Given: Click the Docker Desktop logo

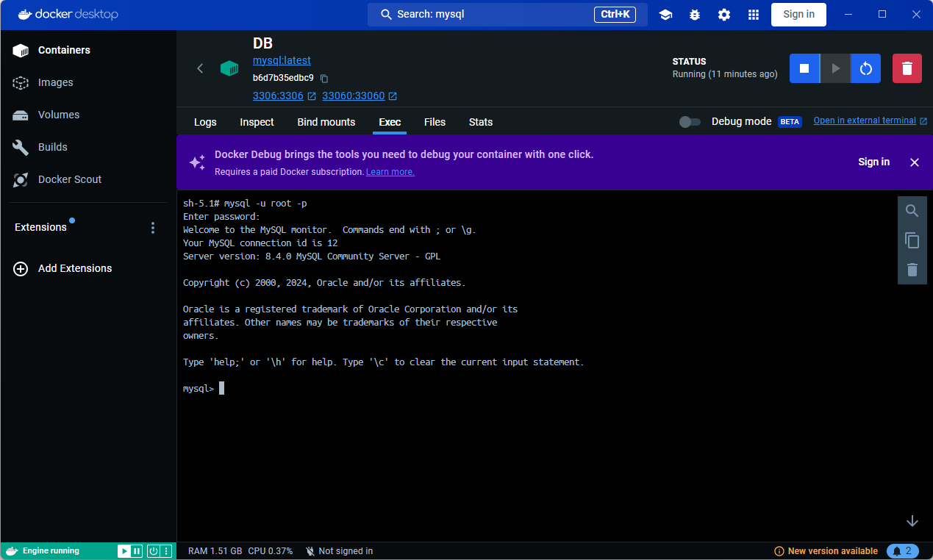Looking at the screenshot, I should point(68,15).
